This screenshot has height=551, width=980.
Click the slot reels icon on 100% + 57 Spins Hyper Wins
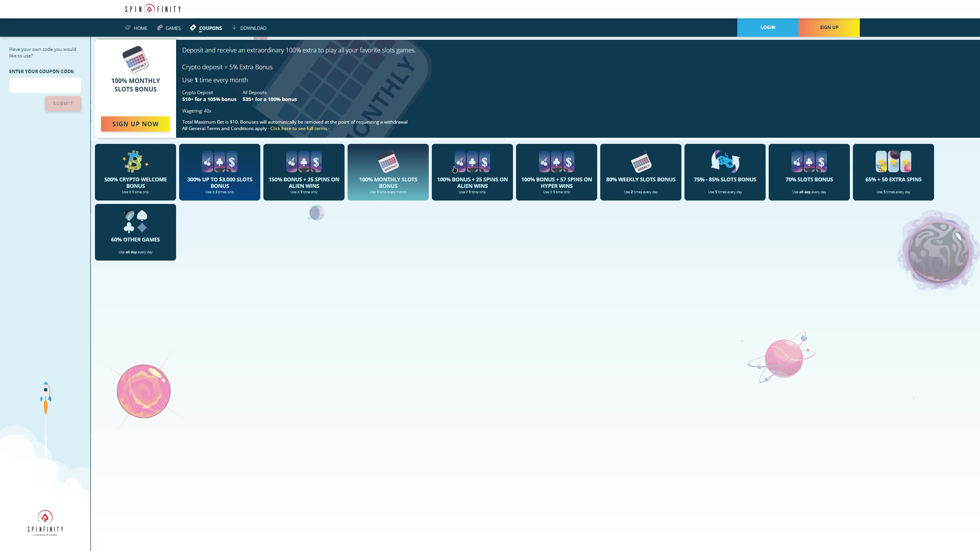[x=557, y=162]
